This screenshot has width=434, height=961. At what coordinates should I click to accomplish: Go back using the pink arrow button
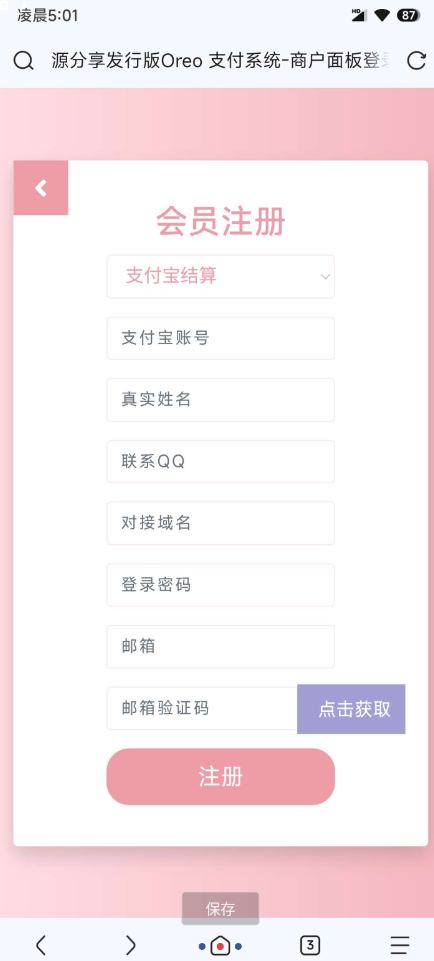click(40, 188)
